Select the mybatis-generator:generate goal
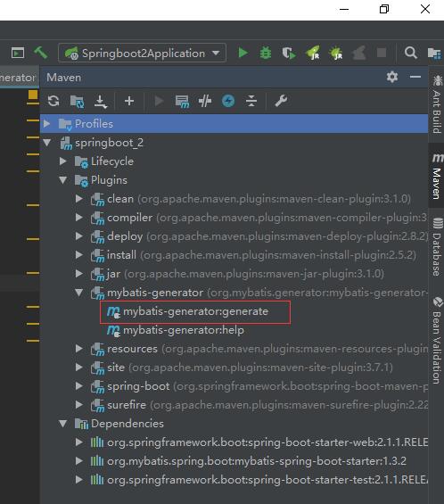This screenshot has width=444, height=504. [195, 311]
